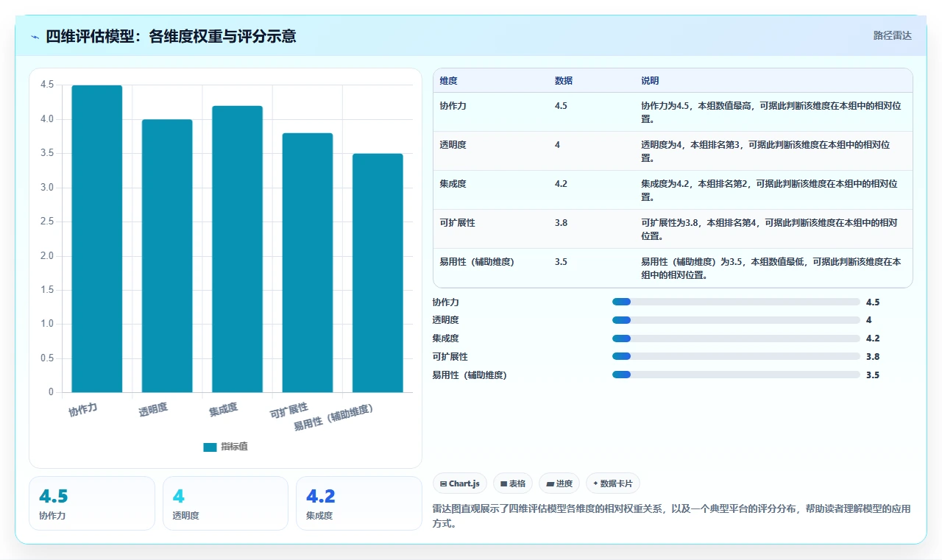Click the description starting 可扩展性为3.8
Screen dimensions: 942x560
tap(771, 229)
